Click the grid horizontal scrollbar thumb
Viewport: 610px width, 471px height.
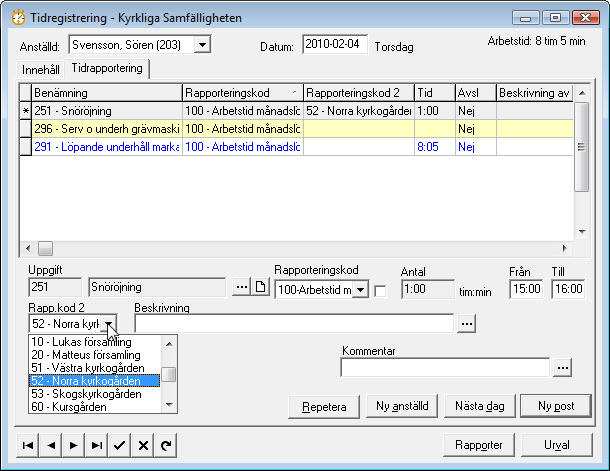(x=46, y=248)
